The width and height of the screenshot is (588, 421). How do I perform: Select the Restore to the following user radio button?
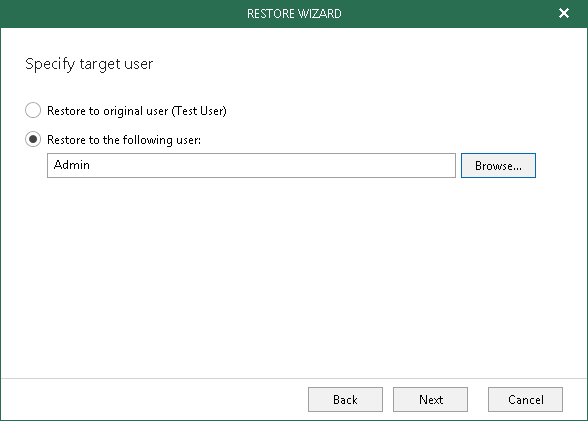click(x=33, y=139)
